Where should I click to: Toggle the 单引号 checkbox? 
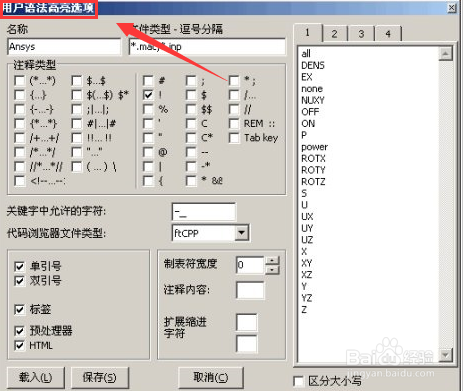tap(20, 266)
